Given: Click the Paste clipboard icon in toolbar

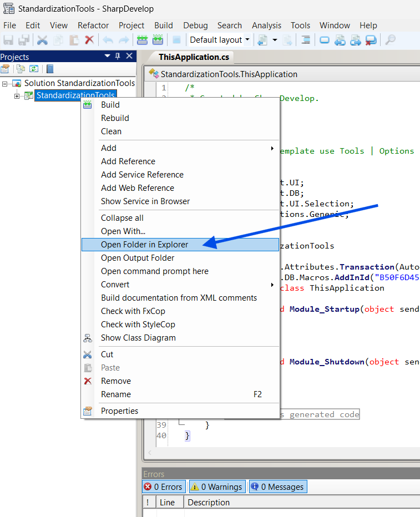Looking at the screenshot, I should click(x=74, y=40).
